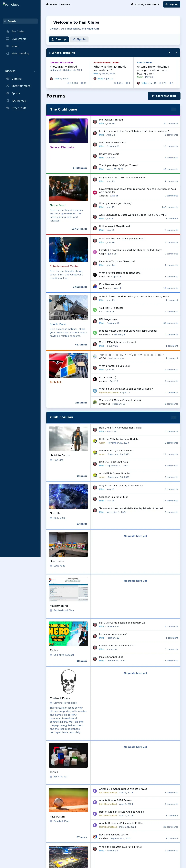
Task: Click BigBootyBarbarian avatar on companion AI topic
Action: (x=95, y=391)
